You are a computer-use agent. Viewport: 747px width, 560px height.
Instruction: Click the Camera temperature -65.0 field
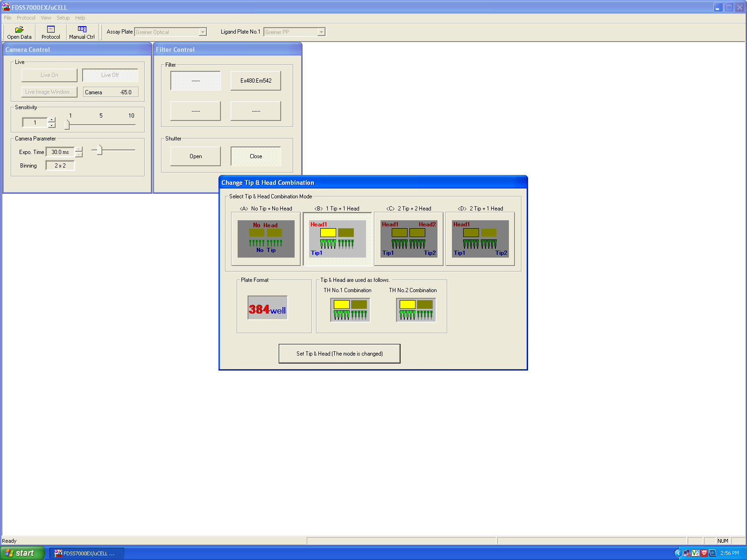click(111, 92)
